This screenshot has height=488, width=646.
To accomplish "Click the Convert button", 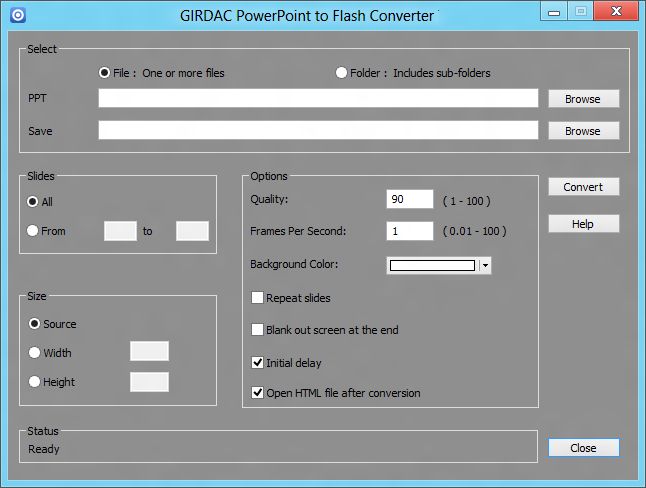I will click(x=583, y=187).
